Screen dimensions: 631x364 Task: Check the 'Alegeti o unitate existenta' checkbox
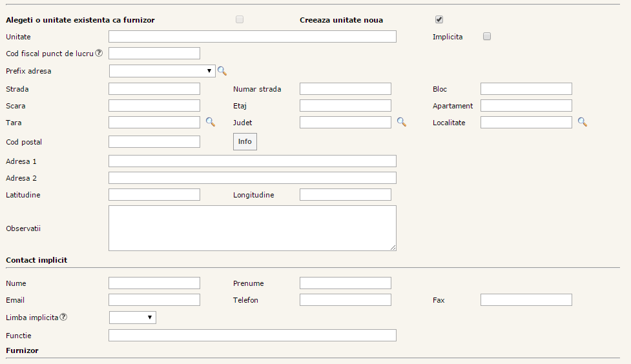click(x=240, y=19)
